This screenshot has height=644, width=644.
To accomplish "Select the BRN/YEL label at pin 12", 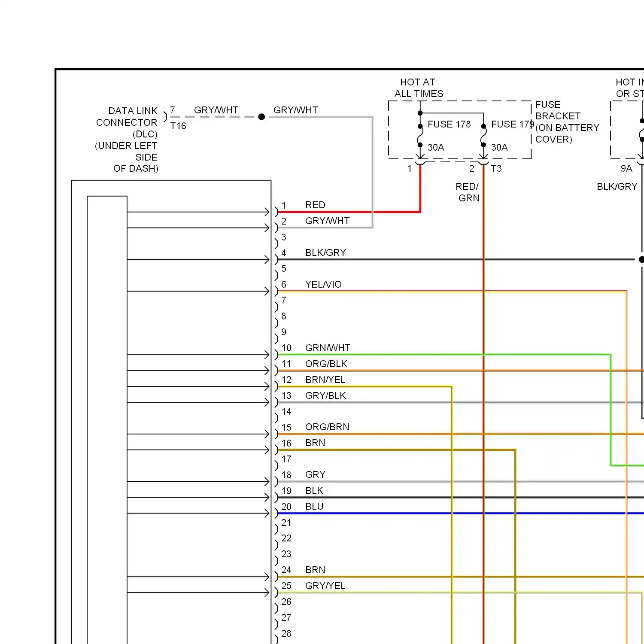I will pyautogui.click(x=325, y=380).
